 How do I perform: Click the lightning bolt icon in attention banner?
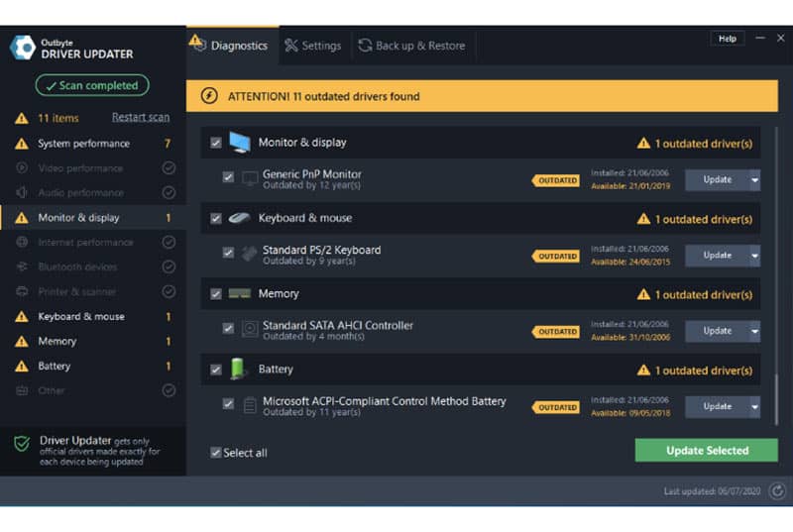click(209, 95)
